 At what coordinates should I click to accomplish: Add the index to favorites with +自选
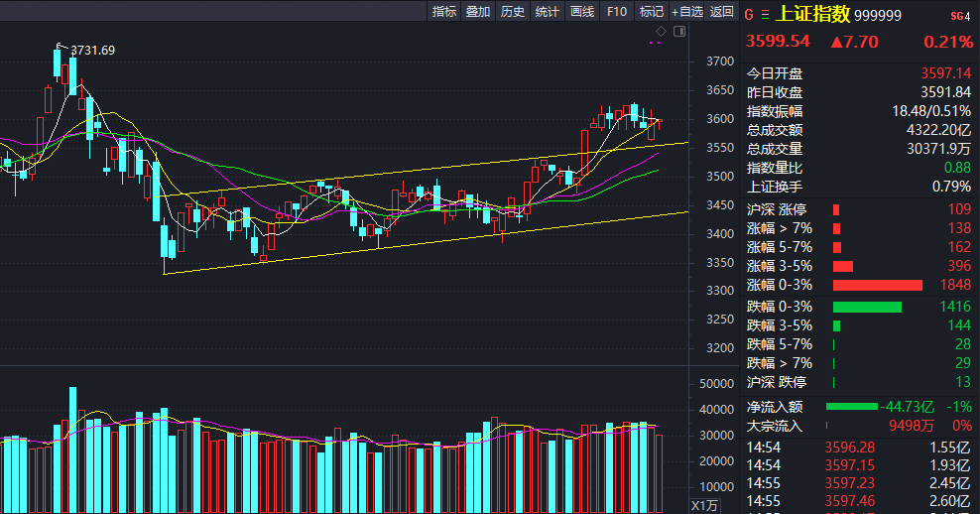pyautogui.click(x=686, y=11)
